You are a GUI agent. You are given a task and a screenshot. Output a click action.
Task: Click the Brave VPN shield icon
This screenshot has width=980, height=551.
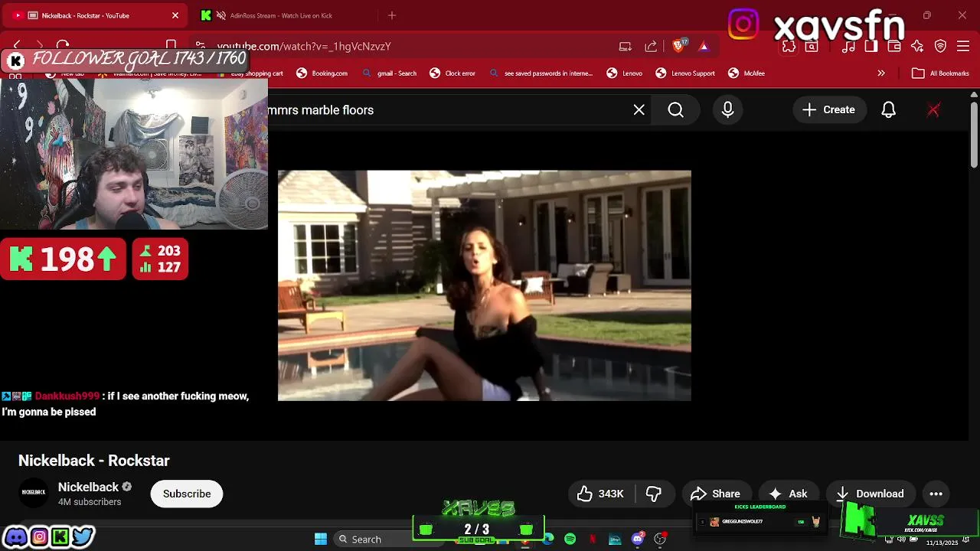click(x=941, y=47)
